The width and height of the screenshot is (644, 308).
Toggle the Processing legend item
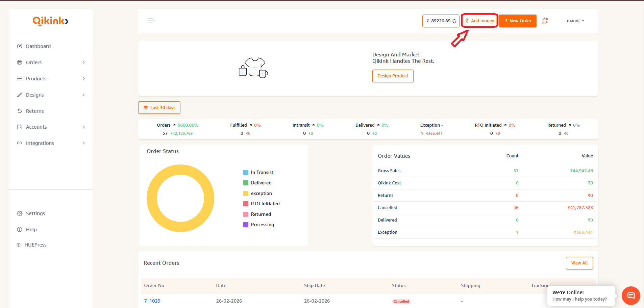262,225
